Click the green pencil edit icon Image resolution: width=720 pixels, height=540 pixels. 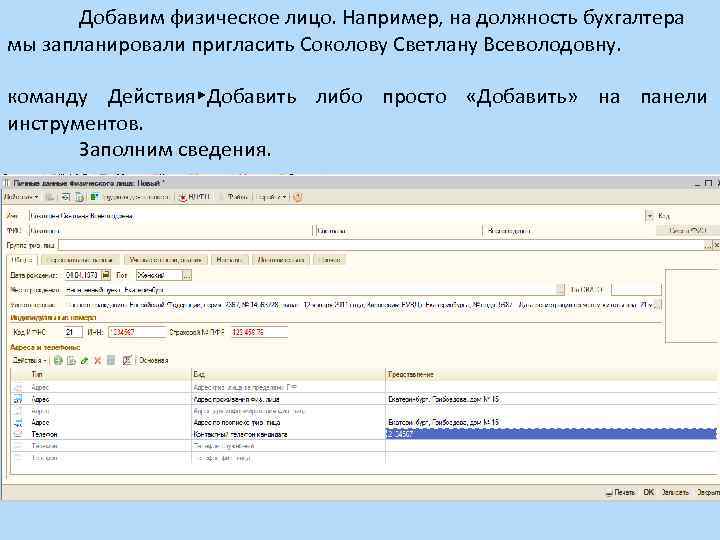pos(84,360)
